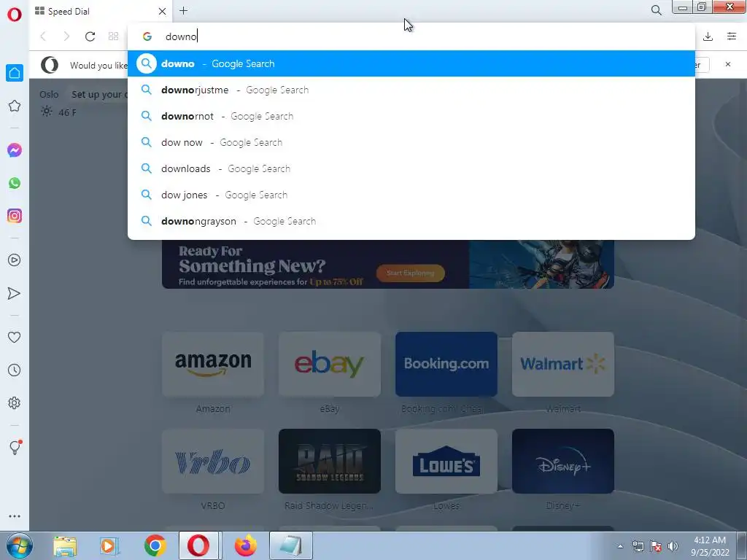Click the back navigation arrow

(x=43, y=36)
